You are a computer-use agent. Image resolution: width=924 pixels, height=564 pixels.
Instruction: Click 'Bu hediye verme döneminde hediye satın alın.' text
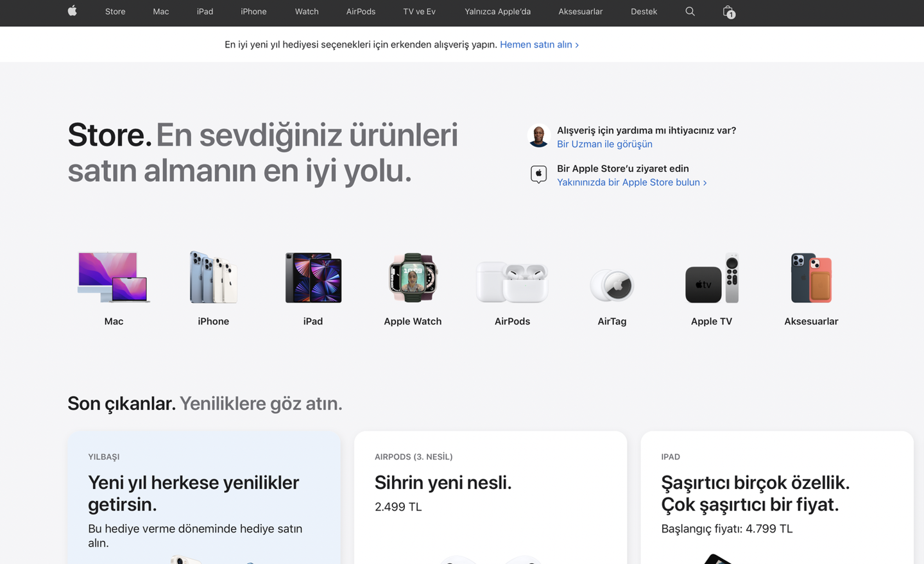[195, 536]
